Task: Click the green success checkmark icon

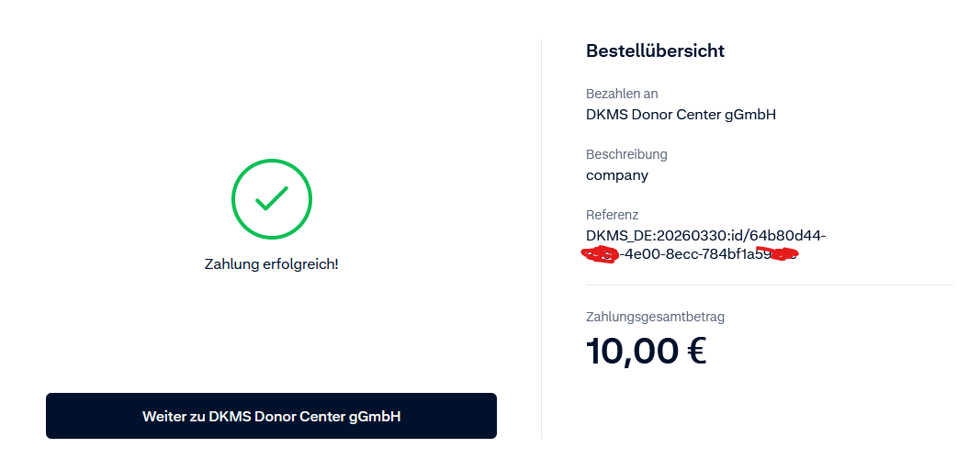Action: [x=272, y=199]
